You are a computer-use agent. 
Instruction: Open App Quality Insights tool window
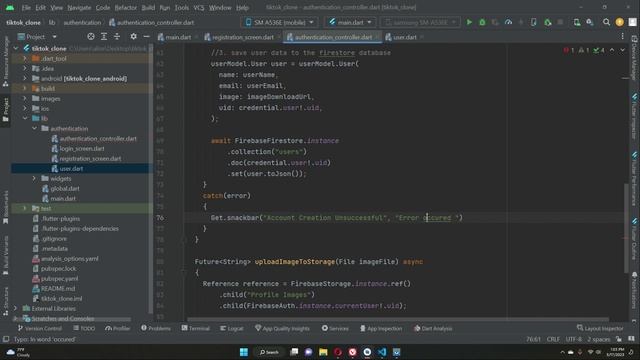(282, 328)
